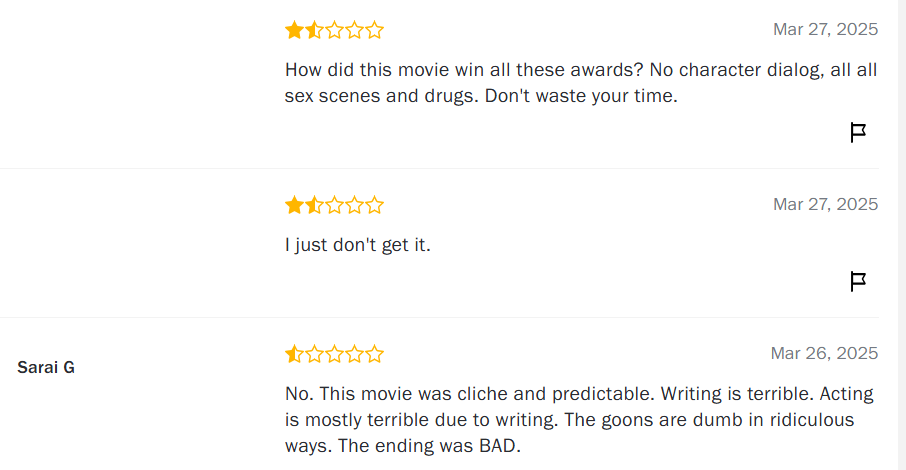Viewport: 906px width, 470px height.
Task: Click the fourth empty star on the awards review
Action: 354,30
